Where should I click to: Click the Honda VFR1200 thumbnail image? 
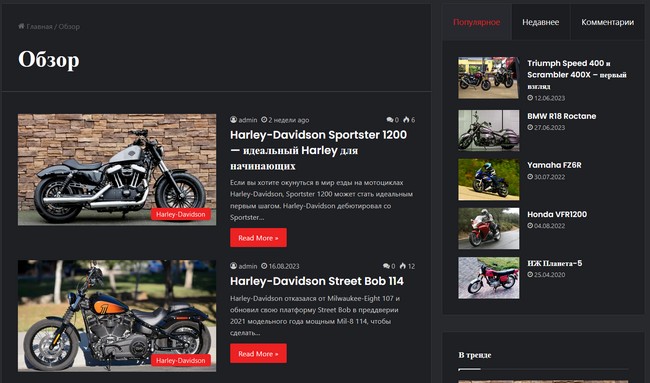click(x=488, y=228)
